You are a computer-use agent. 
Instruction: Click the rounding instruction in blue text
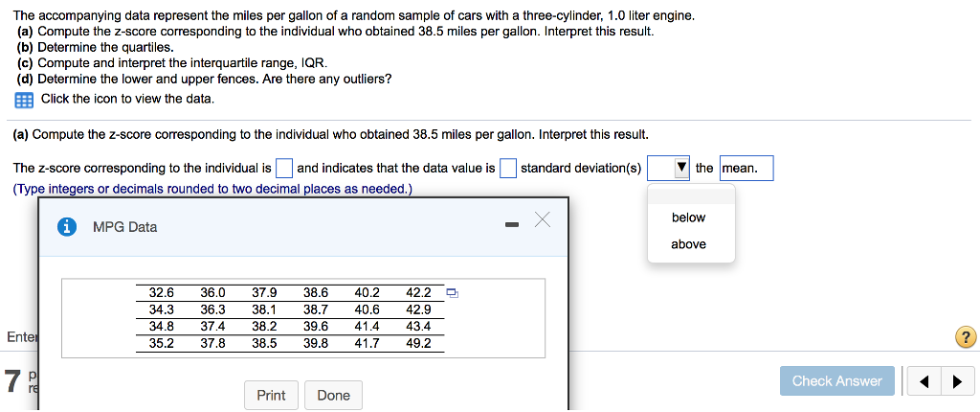212,189
